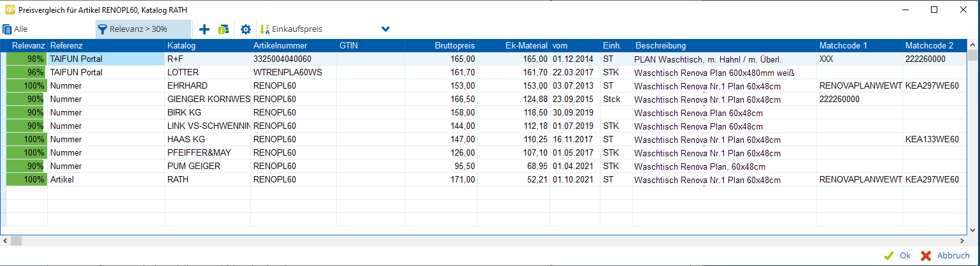Click the red X Abbruch icon

[926, 256]
